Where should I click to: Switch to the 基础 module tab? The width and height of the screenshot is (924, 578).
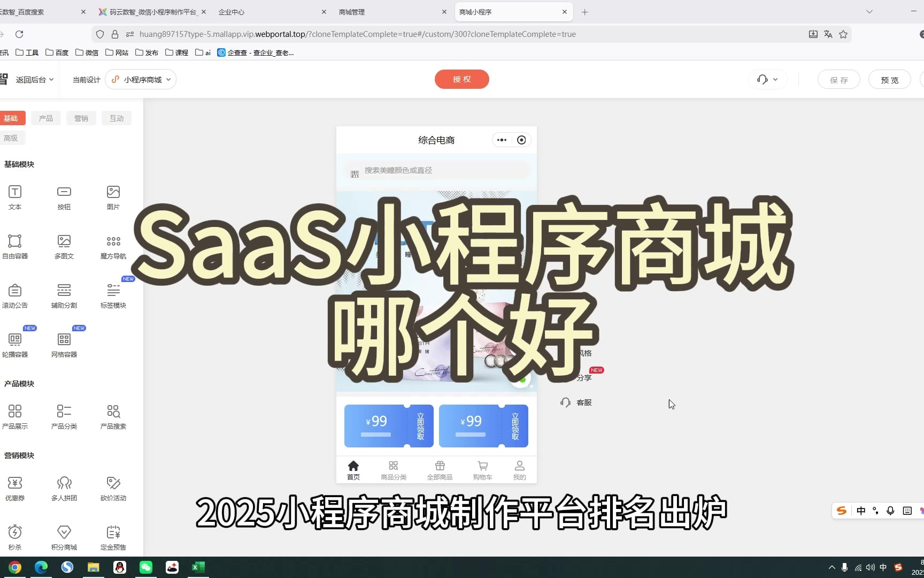[11, 118]
